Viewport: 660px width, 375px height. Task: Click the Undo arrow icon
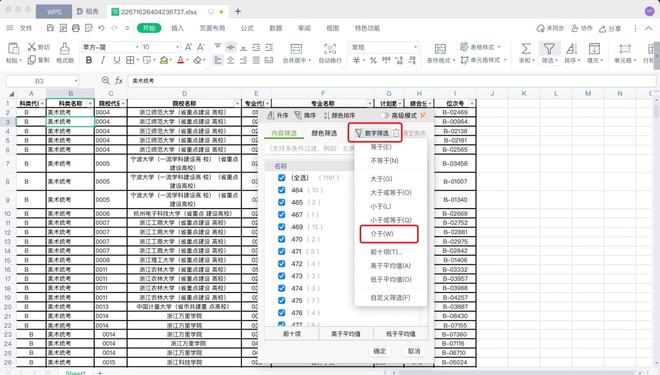(101, 28)
